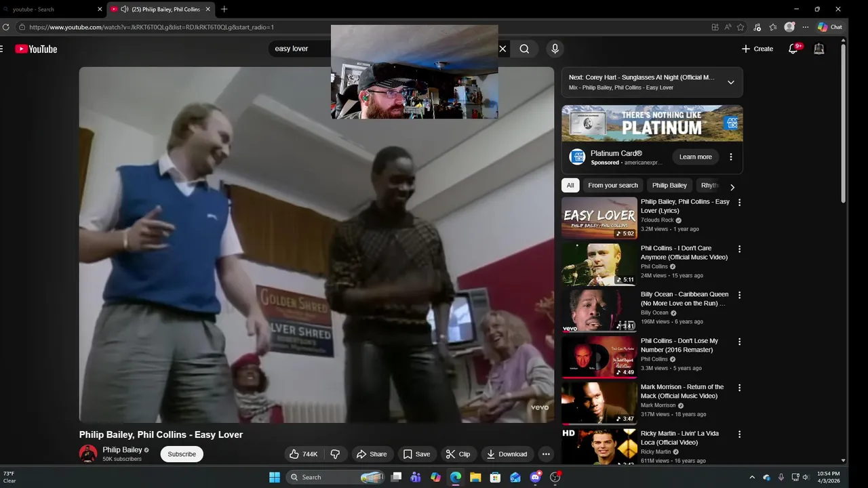Screen dimensions: 868x488
Task: Clear the search box with the X
Action: [x=502, y=49]
